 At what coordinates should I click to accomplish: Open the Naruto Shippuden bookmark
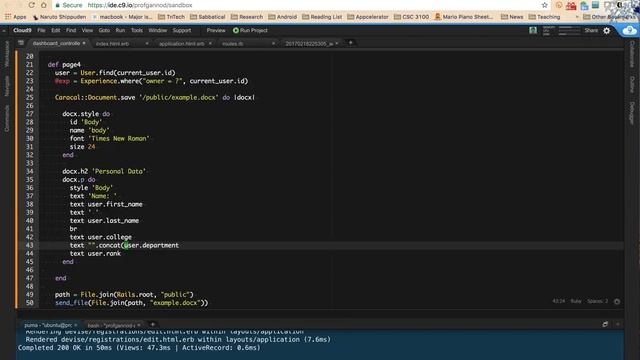(x=60, y=17)
